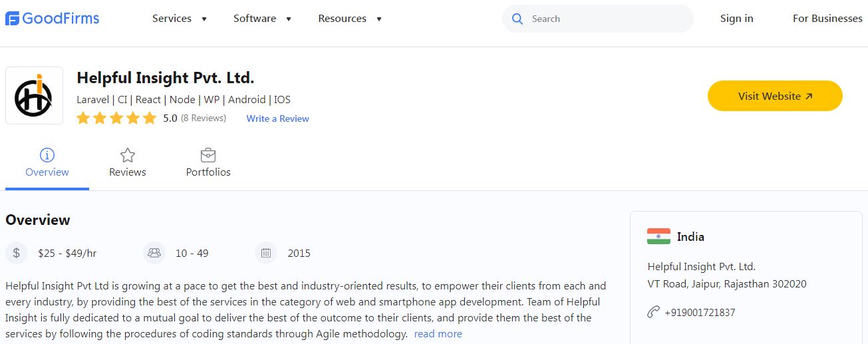Click the Write a Review link
868x344 pixels.
coord(277,118)
